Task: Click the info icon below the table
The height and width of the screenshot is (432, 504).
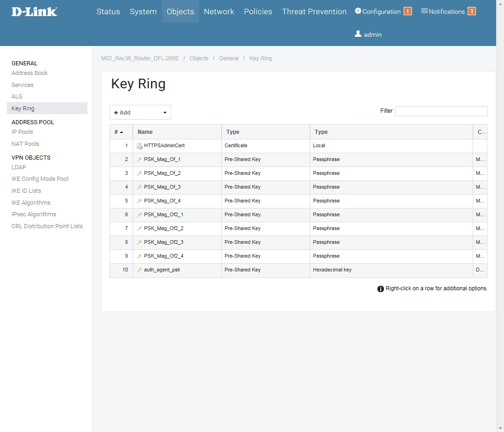Action: coord(381,289)
